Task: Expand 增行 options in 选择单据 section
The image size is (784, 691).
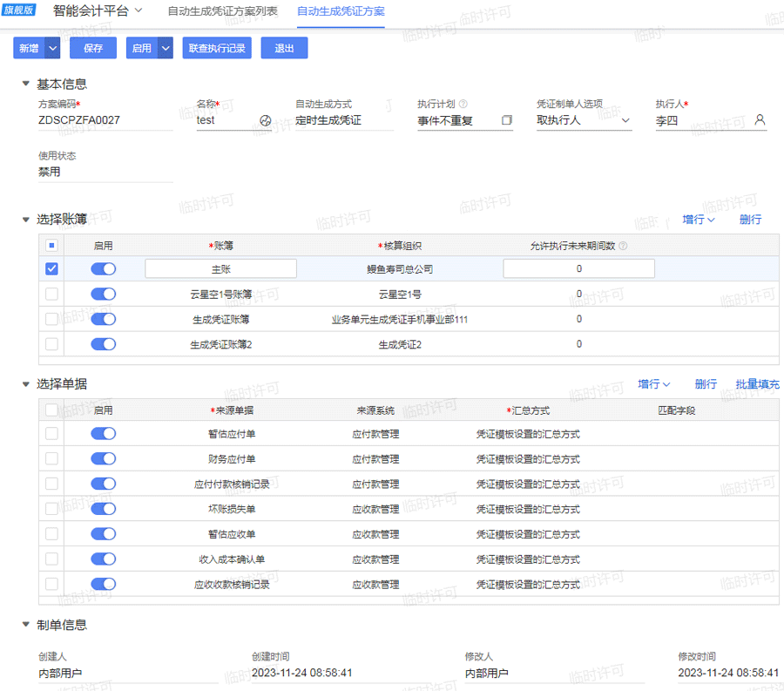Action: 655,383
